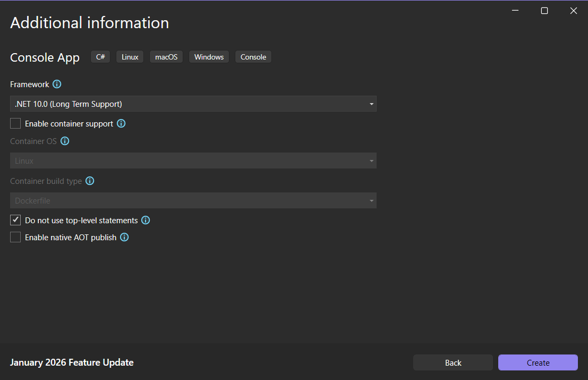The height and width of the screenshot is (380, 588).
Task: Open the Dockerfile build type dropdown
Action: coord(193,201)
